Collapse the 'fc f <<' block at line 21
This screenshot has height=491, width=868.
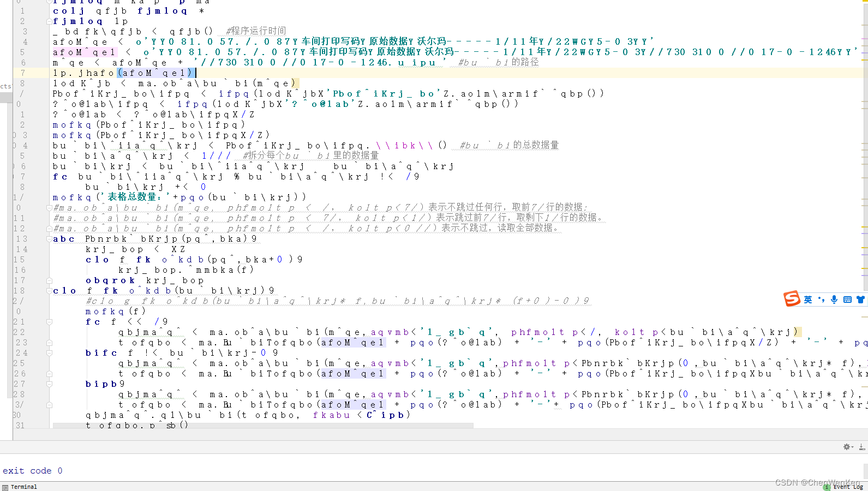[49, 322]
